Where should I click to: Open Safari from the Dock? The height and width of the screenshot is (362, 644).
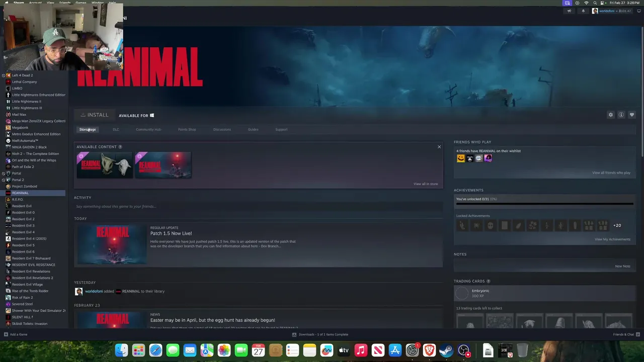pyautogui.click(x=155, y=350)
